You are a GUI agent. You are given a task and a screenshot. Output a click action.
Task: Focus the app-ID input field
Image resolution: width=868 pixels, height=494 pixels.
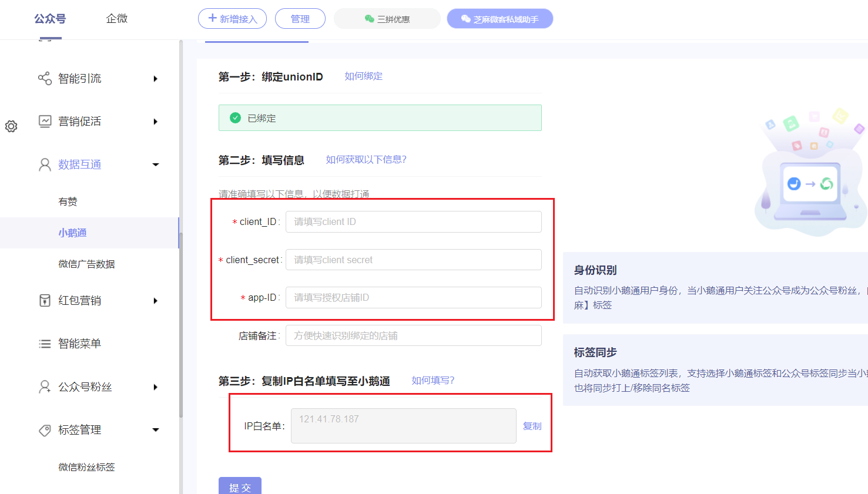(x=414, y=297)
